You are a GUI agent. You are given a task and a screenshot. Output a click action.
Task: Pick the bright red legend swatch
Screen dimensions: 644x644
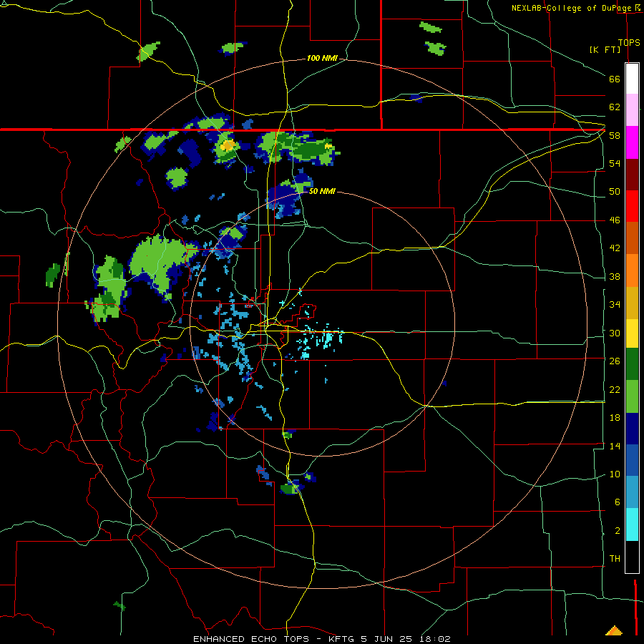(x=632, y=206)
